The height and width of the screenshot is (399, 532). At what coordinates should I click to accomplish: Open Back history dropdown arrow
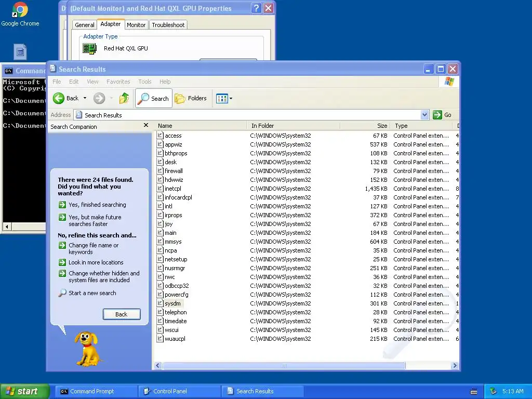85,98
